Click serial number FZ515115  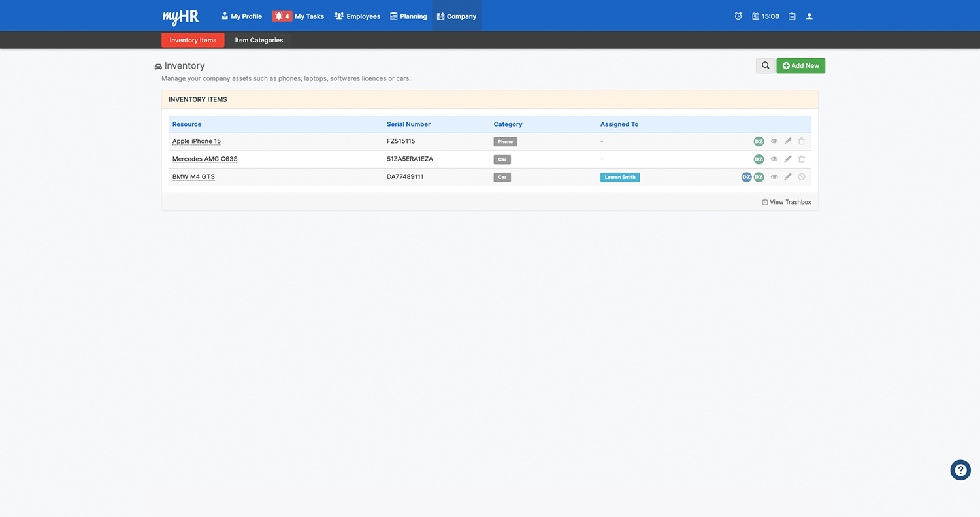[401, 141]
